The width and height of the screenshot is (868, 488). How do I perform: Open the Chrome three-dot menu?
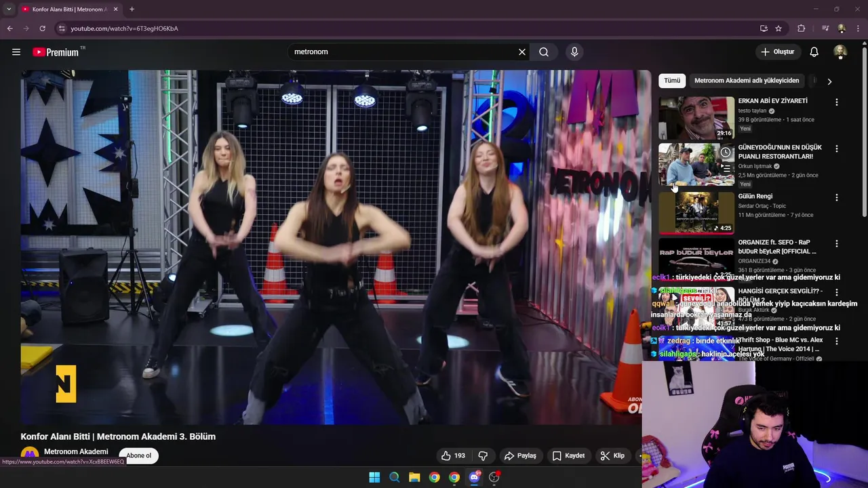coord(859,28)
